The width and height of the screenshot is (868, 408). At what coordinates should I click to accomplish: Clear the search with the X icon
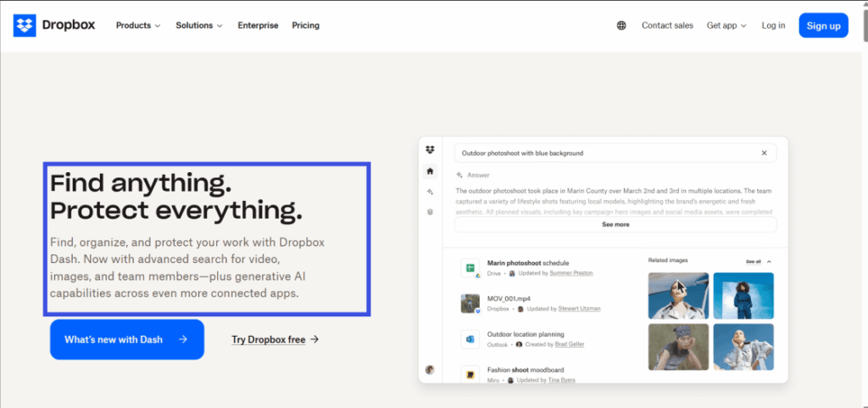click(x=764, y=154)
